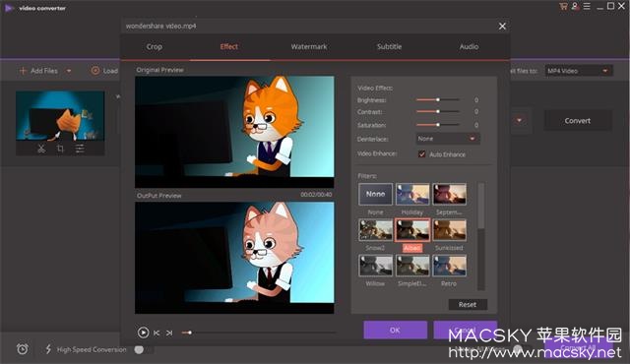Expand the Add Files dropdown arrow

point(69,71)
